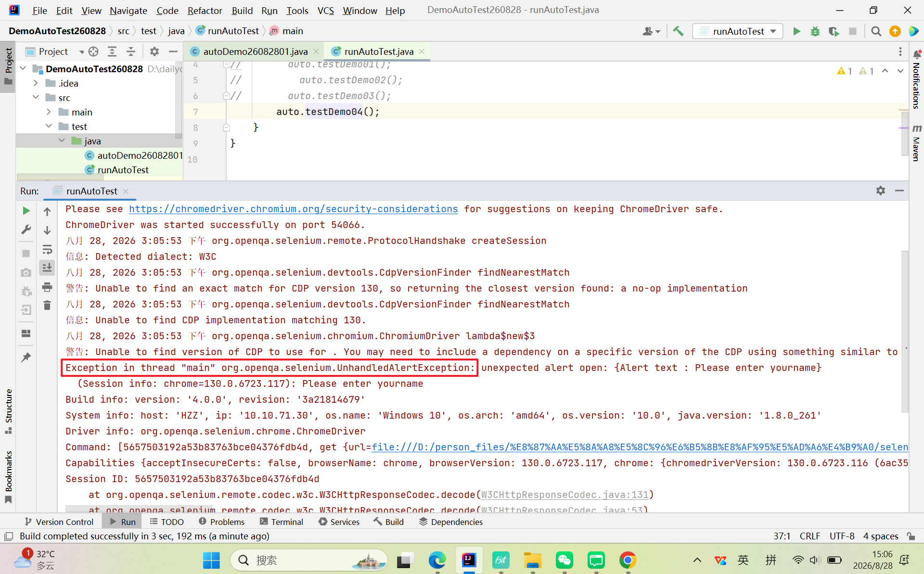Expand the main folder in the tree
Viewport: 924px width, 574px height.
(x=49, y=112)
